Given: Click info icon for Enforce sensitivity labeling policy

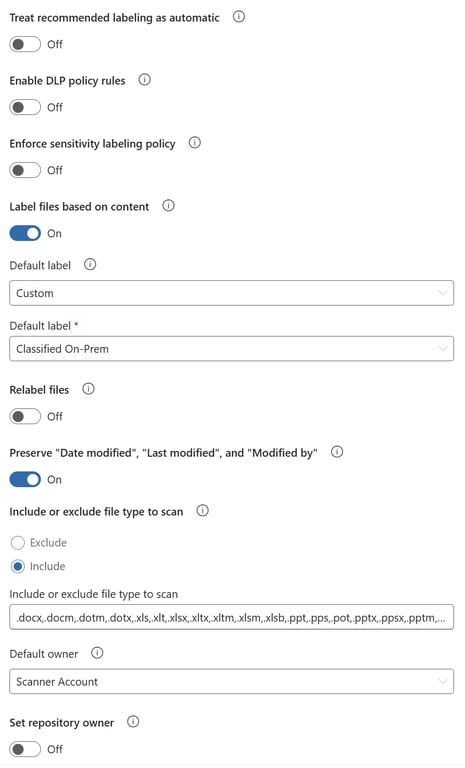Looking at the screenshot, I should point(195,143).
